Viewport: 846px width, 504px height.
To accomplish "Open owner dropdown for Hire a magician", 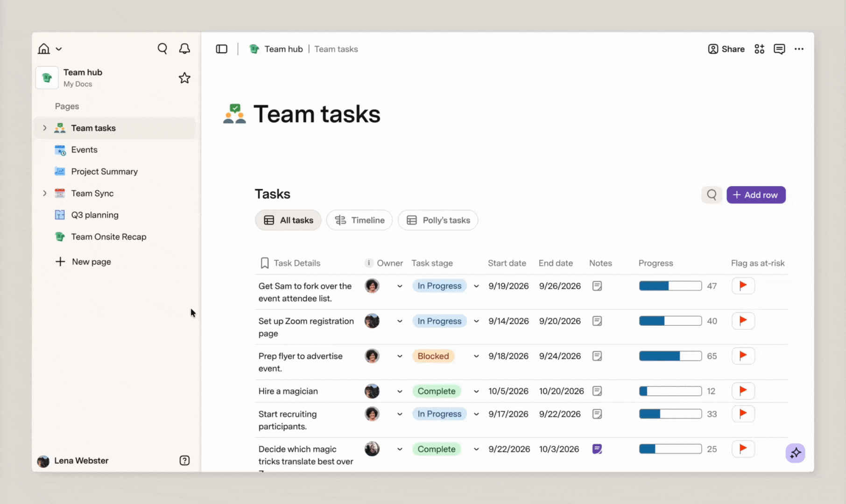I will 400,391.
